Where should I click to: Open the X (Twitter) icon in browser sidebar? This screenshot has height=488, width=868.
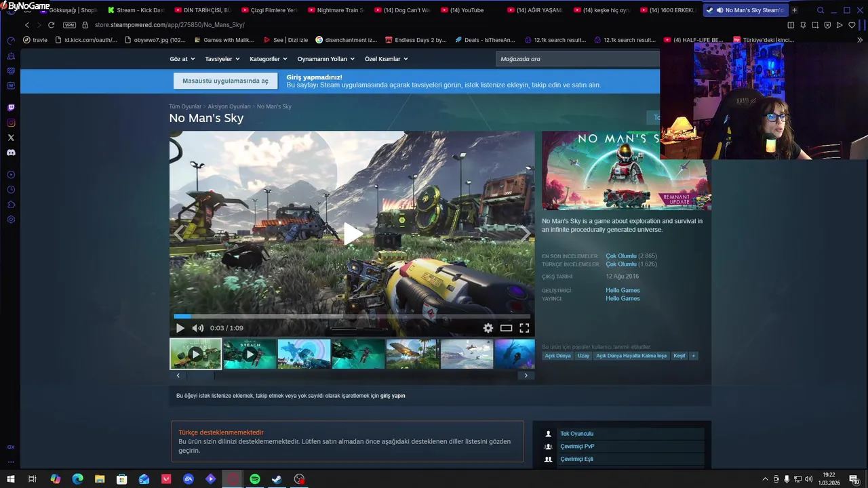[x=11, y=138]
